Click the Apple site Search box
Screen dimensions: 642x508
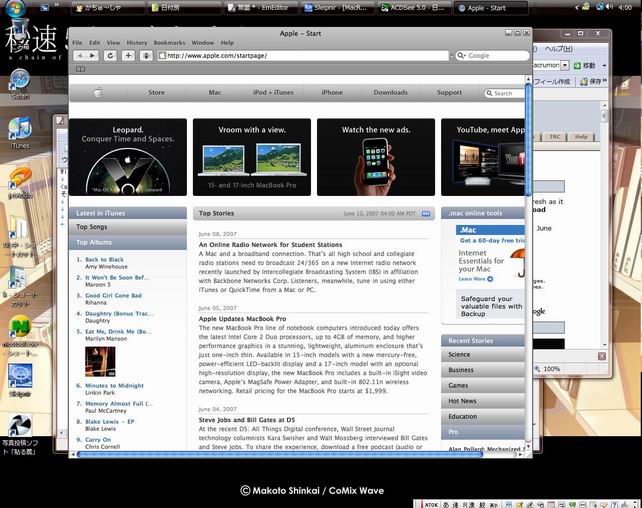504,93
